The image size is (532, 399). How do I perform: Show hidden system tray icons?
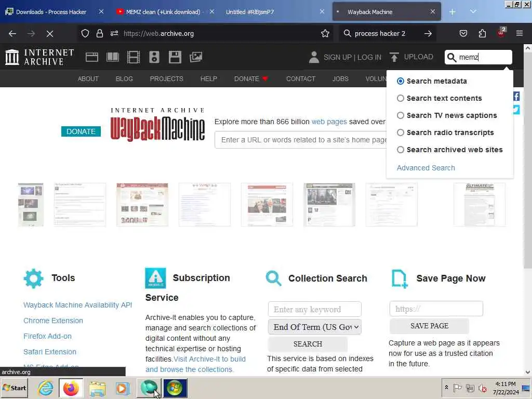tap(446, 388)
